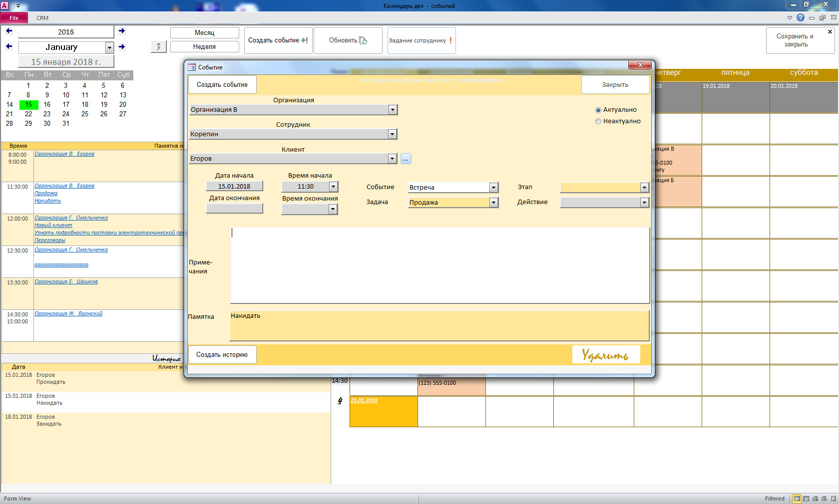
Task: Collapse the ribbon with the chevron icon
Action: click(790, 17)
